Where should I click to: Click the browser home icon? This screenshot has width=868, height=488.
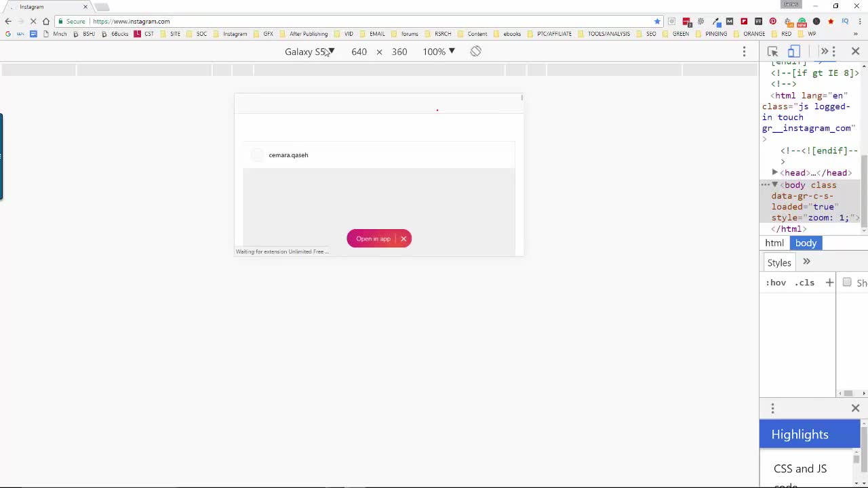click(x=46, y=22)
